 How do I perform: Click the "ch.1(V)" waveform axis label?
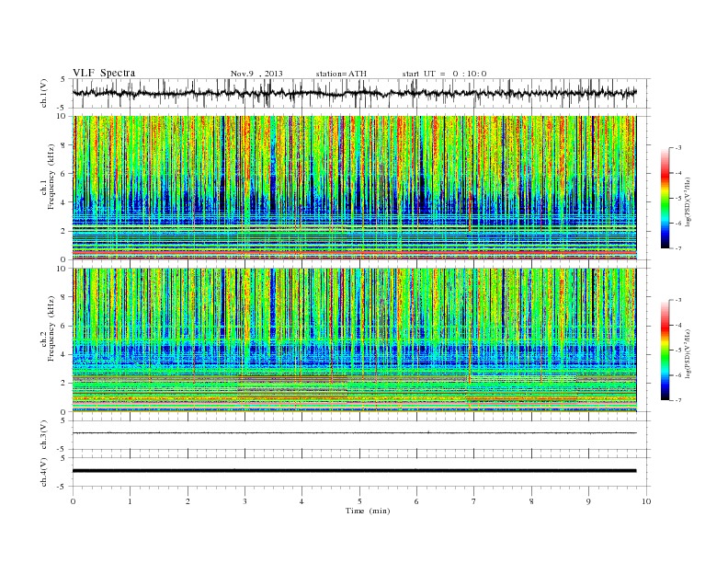43,93
